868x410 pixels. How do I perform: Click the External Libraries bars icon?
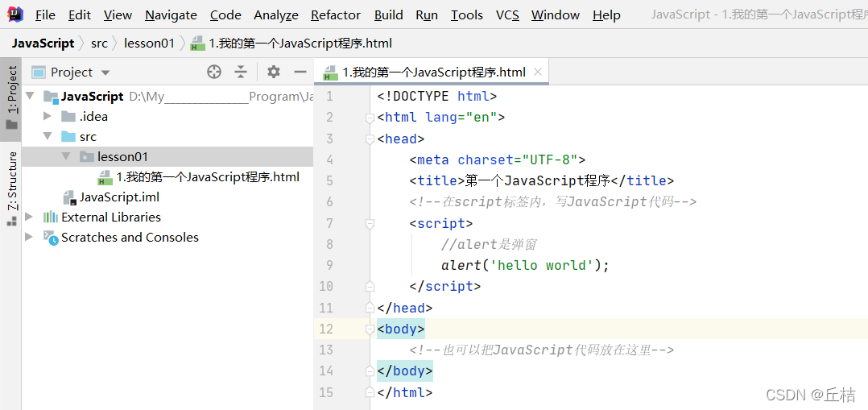pos(51,217)
